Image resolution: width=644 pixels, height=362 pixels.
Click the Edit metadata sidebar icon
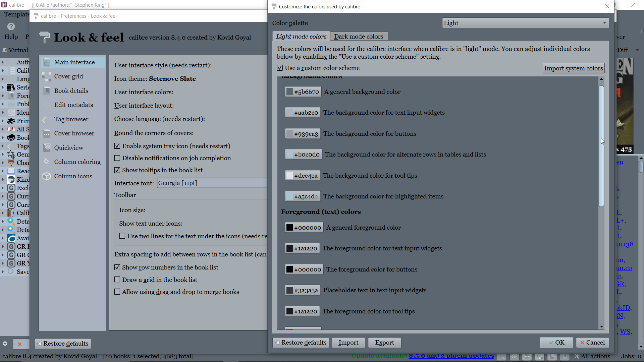[47, 105]
